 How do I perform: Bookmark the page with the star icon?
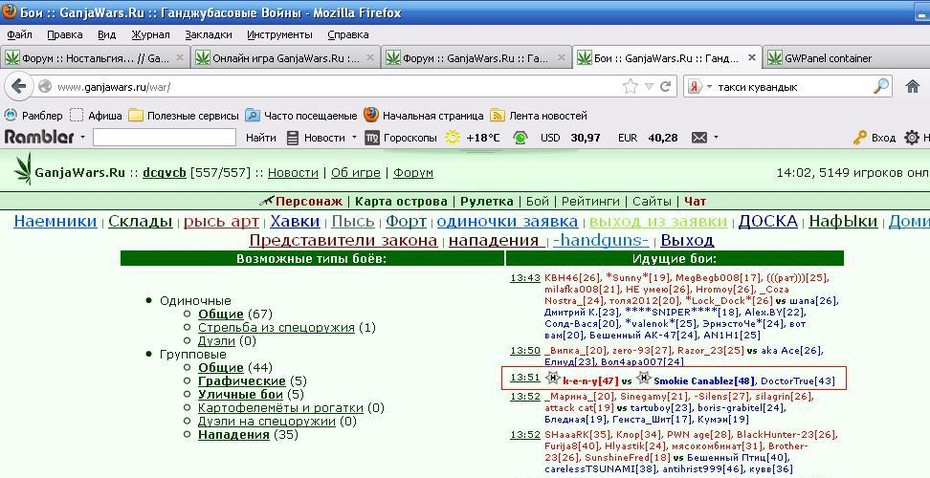click(x=630, y=87)
